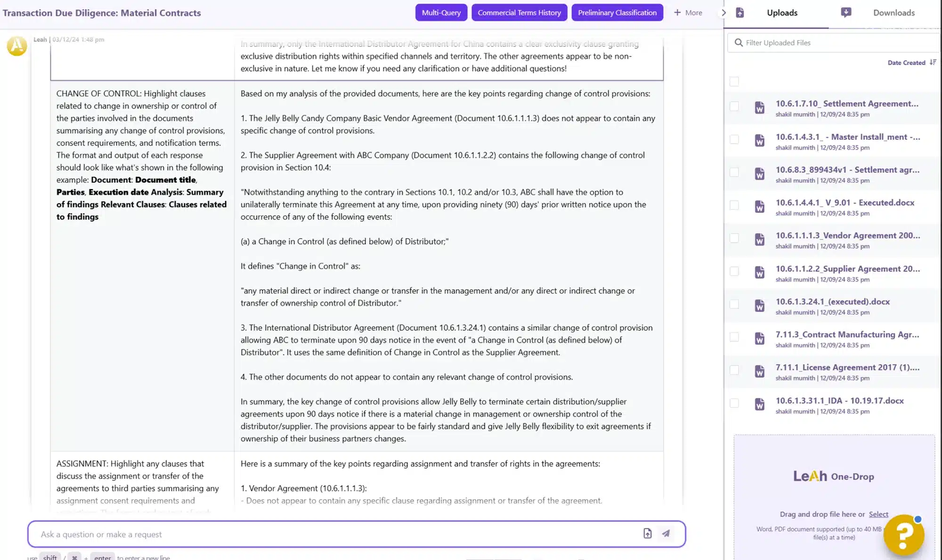The image size is (942, 560).
Task: Open file 10.6.1.3.31.1_IDA - 10.19.17.docx
Action: [839, 401]
